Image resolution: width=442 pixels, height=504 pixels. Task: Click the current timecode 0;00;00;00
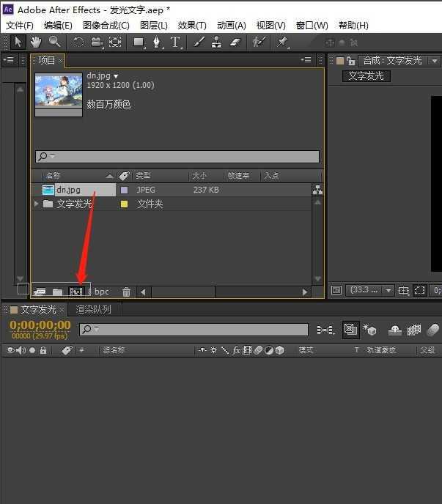(40, 326)
